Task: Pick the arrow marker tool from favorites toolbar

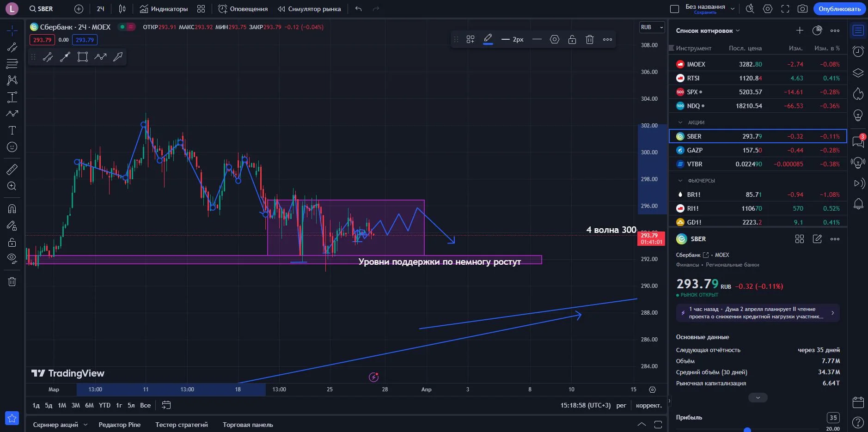Action: click(x=118, y=57)
